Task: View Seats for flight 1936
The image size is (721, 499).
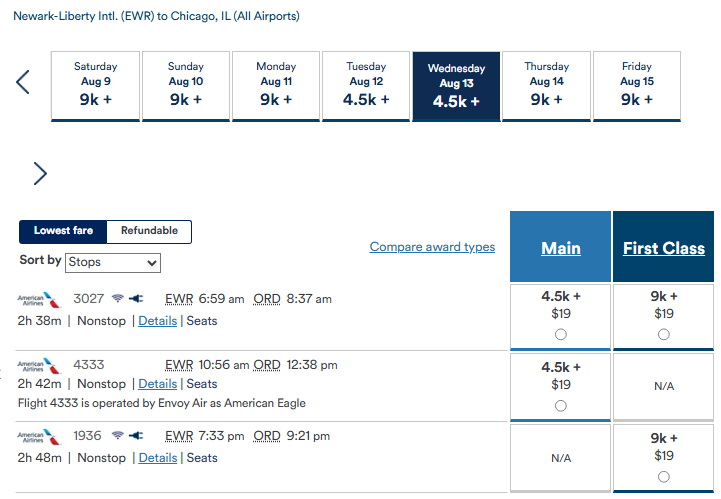Action: coord(202,458)
